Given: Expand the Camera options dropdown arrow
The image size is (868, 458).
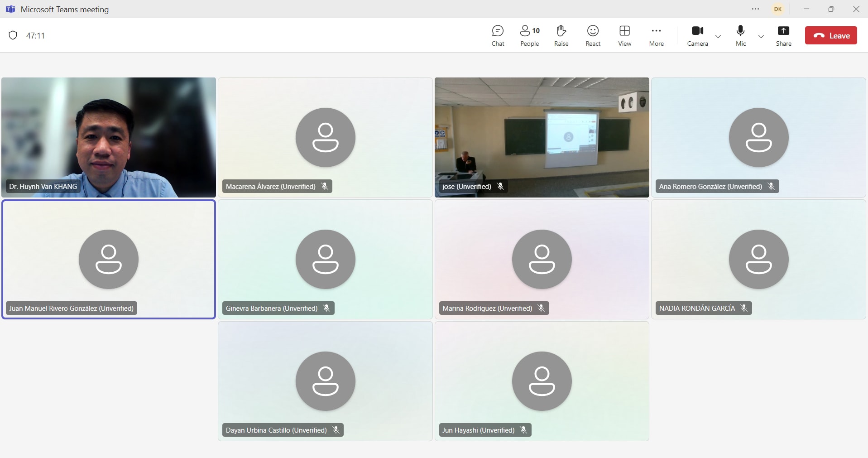Looking at the screenshot, I should 718,36.
